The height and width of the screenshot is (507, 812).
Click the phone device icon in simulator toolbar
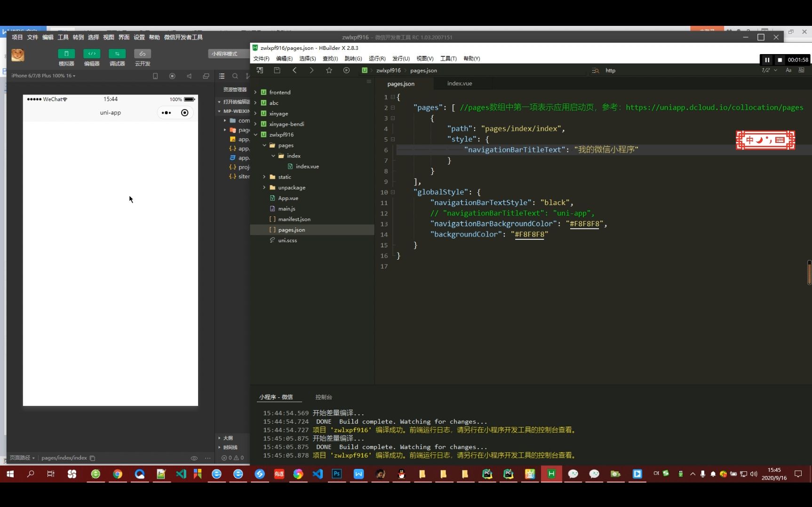[x=155, y=76]
